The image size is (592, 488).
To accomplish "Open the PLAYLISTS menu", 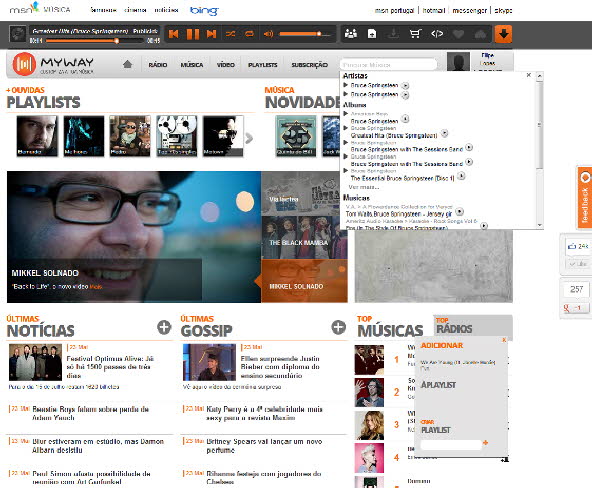I will [263, 65].
